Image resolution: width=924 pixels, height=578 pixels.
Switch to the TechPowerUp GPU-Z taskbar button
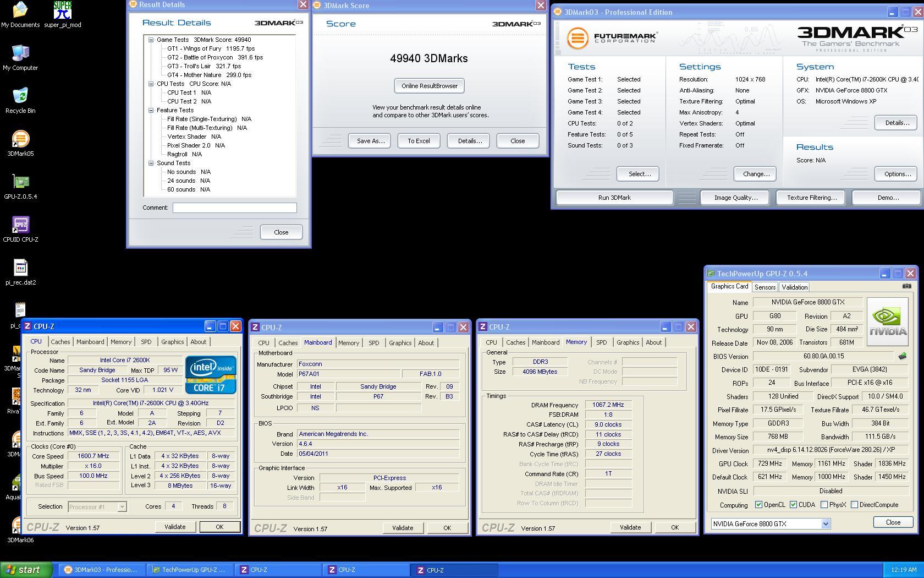(x=190, y=570)
